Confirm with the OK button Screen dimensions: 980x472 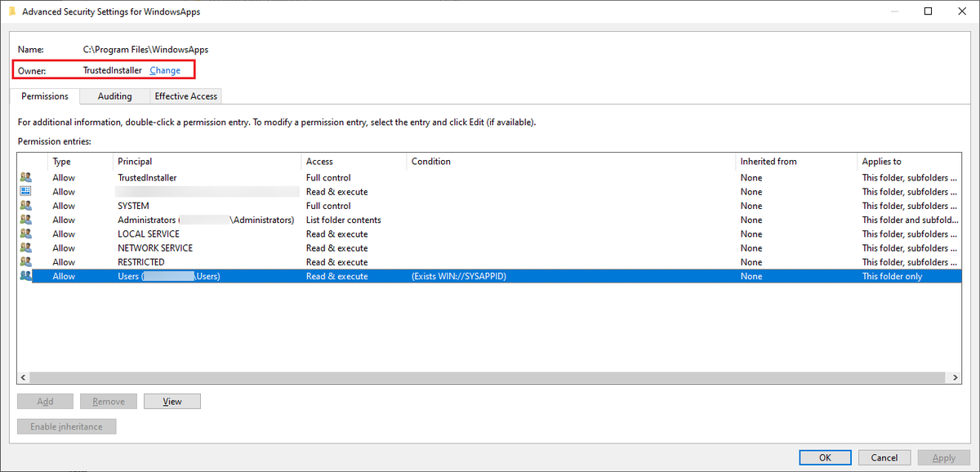825,457
